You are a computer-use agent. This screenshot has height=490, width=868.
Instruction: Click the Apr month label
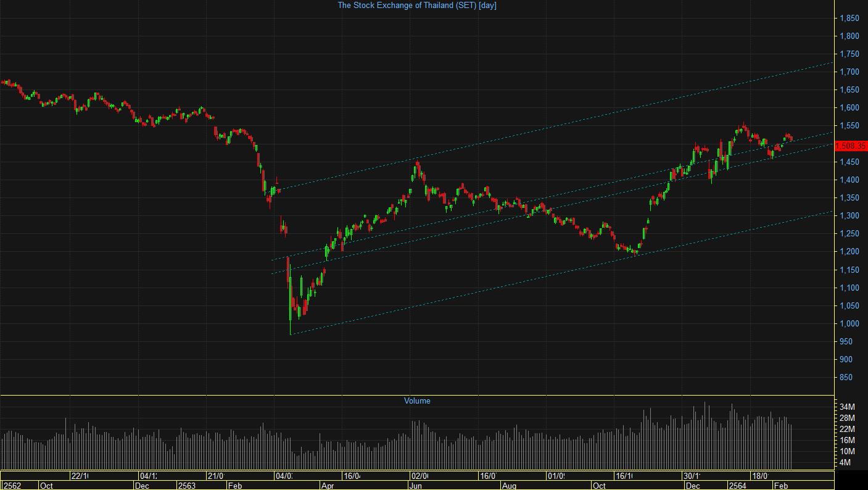[328, 486]
